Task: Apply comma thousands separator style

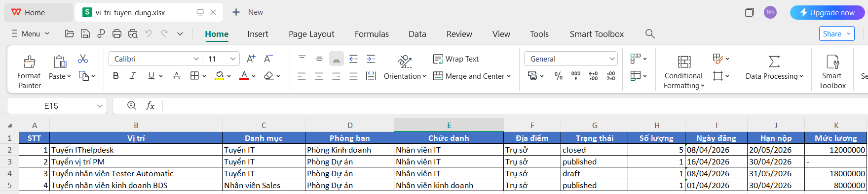Action: coord(576,76)
